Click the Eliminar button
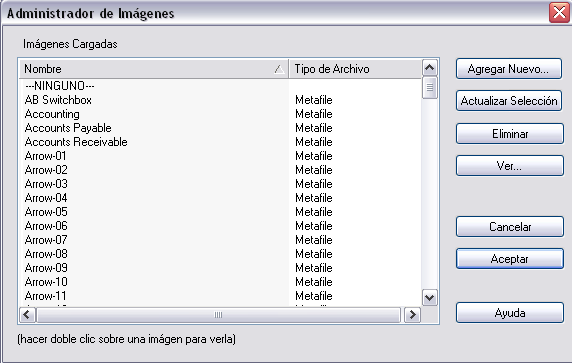Screen dimensions: 572x363 point(510,134)
